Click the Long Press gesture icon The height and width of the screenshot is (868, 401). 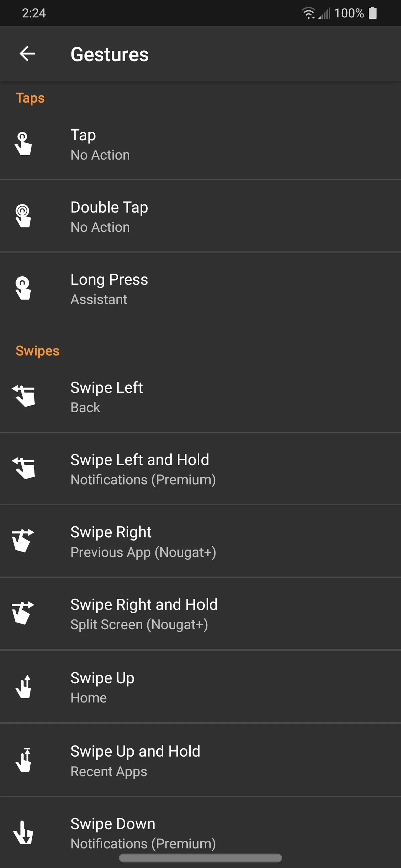[x=23, y=288]
